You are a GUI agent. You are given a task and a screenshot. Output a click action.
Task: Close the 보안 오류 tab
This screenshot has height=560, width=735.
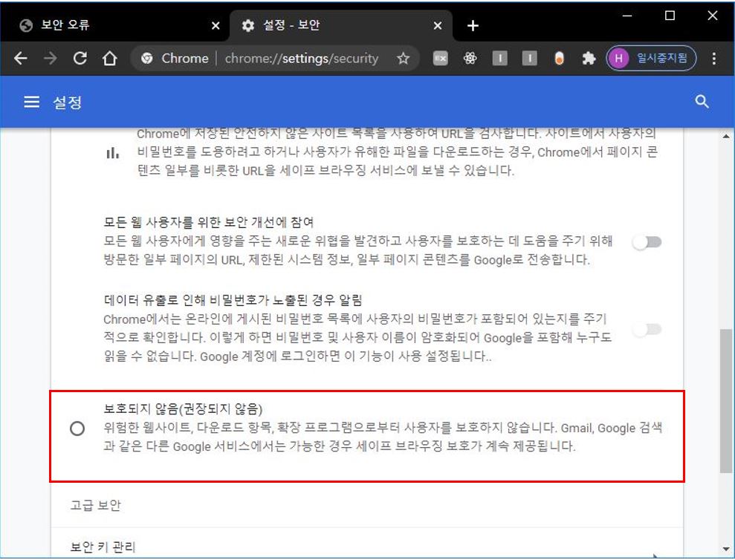[x=216, y=26]
